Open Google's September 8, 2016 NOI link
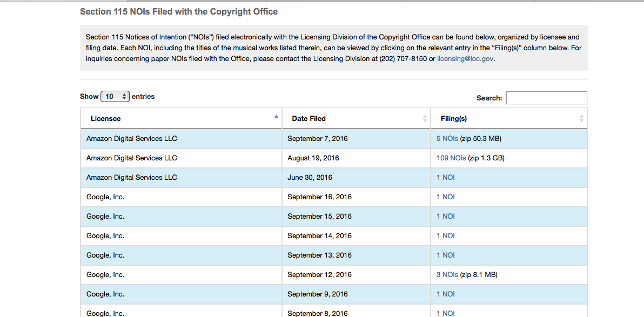Image resolution: width=644 pixels, height=317 pixels. (x=445, y=313)
